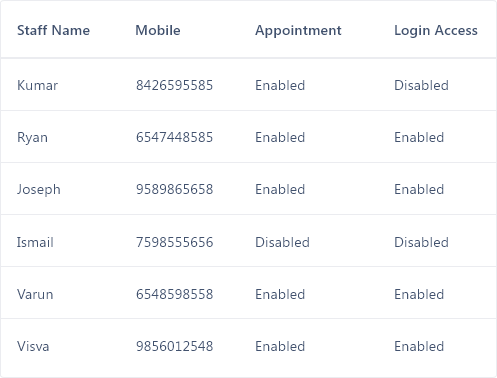
Task: Open the Joseph staff row
Action: [x=248, y=189]
